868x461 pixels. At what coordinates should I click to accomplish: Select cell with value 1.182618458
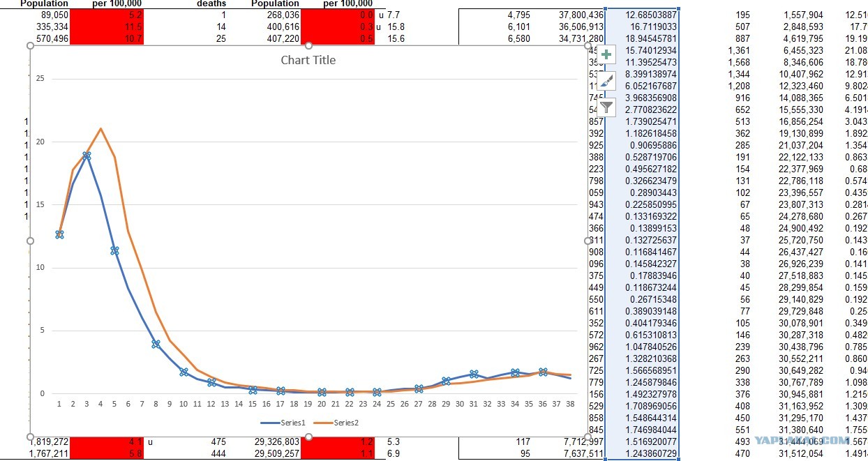tap(643, 133)
